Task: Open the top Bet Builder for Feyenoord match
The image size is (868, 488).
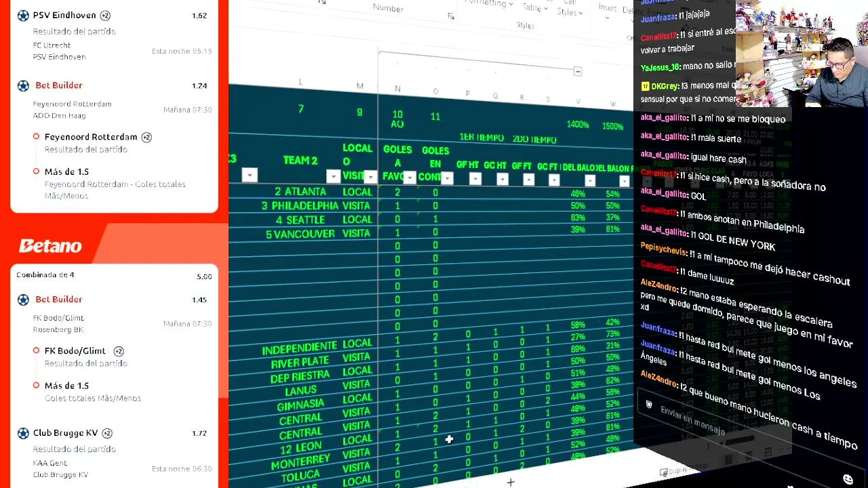Action: coord(59,85)
